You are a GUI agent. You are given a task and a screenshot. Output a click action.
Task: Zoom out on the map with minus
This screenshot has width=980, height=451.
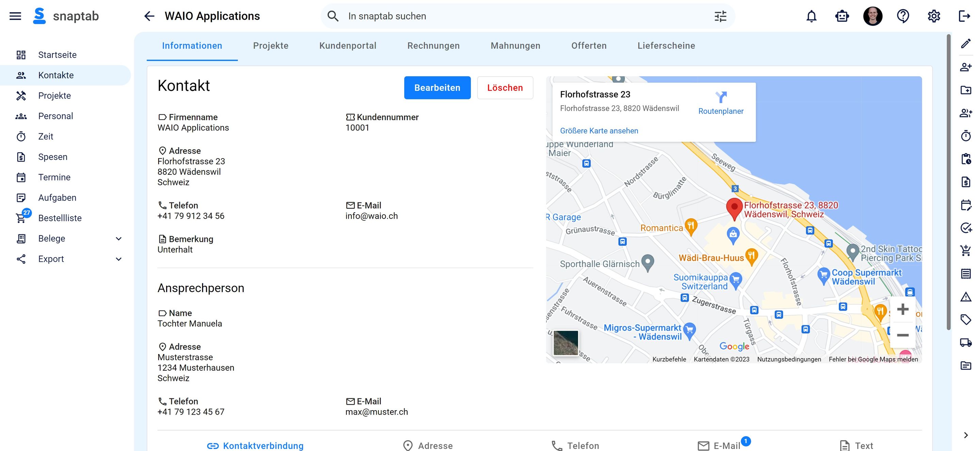click(902, 335)
